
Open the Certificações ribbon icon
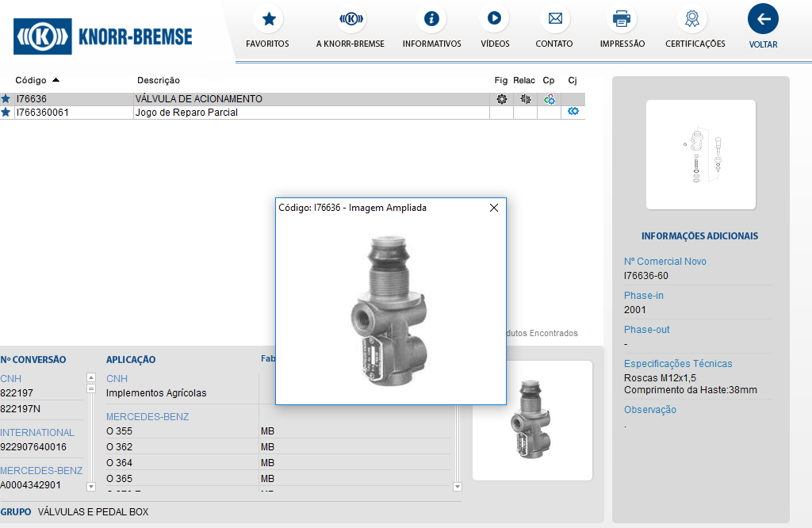[x=695, y=18]
